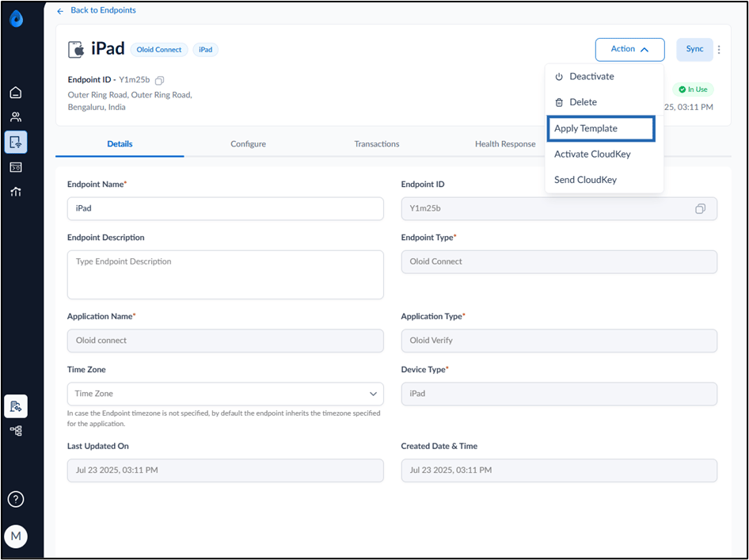This screenshot has height=560, width=749.
Task: Click the Endpoint Description text area
Action: coord(226,275)
